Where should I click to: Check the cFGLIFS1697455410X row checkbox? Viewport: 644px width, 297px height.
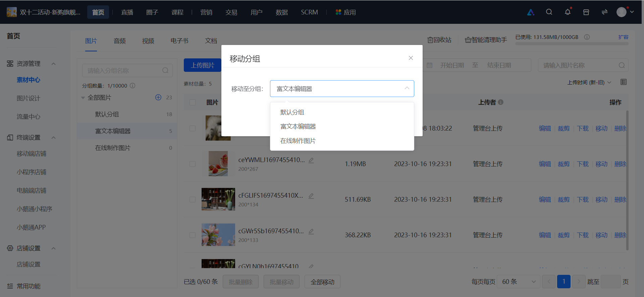tap(193, 199)
